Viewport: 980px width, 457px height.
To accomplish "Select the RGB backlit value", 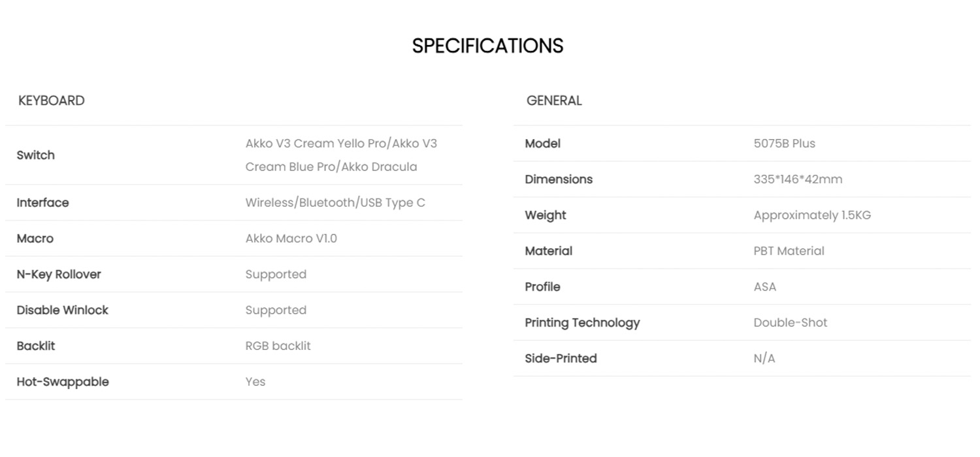I will pyautogui.click(x=278, y=346).
